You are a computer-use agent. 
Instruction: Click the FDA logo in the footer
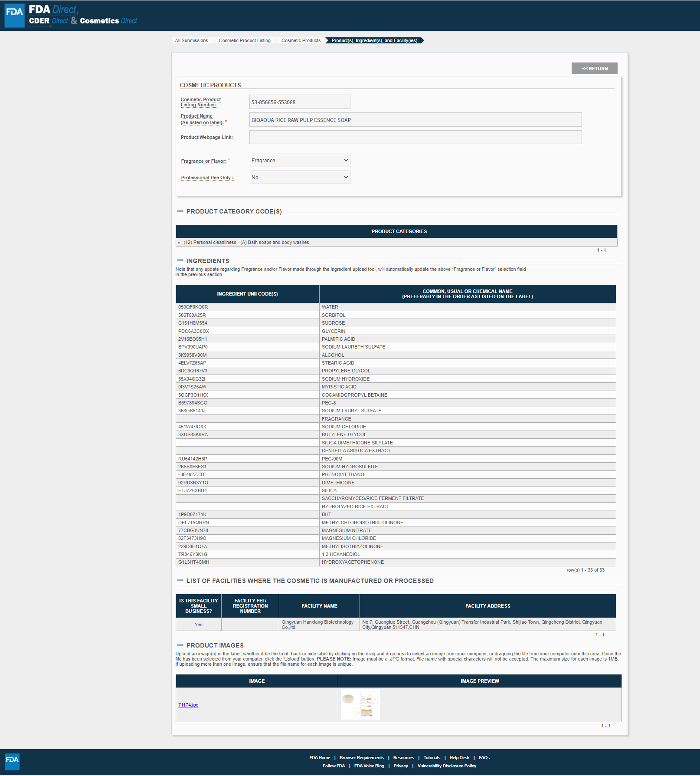12,761
